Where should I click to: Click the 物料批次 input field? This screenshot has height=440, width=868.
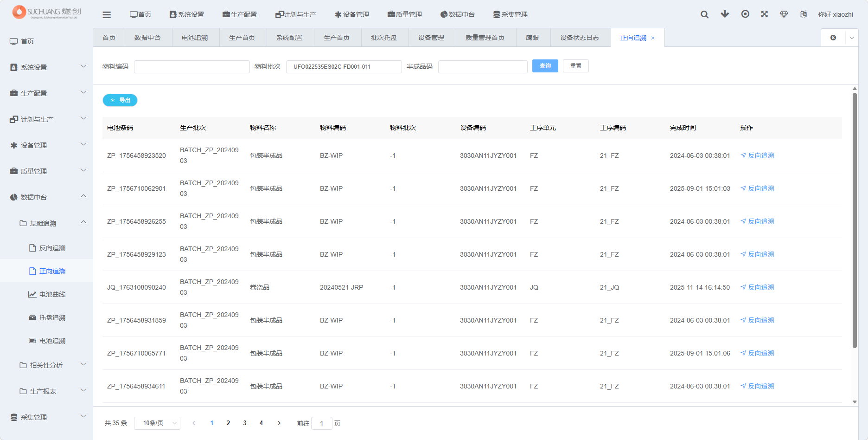coord(344,66)
